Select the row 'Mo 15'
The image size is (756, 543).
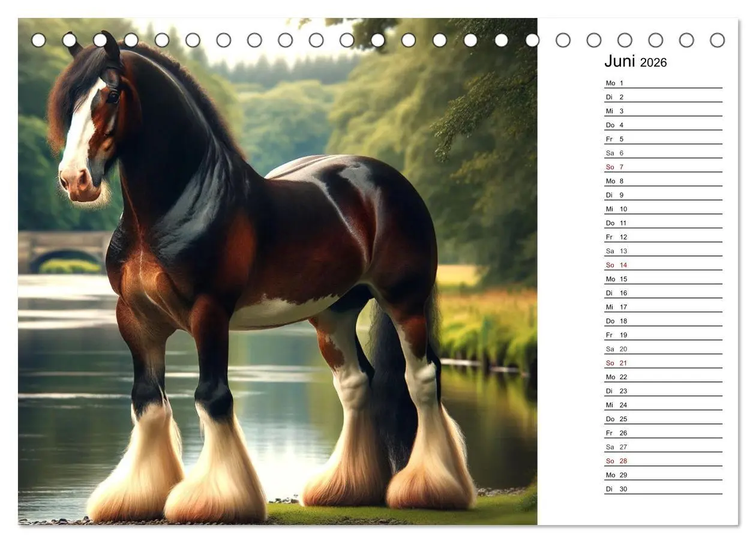pyautogui.click(x=663, y=279)
